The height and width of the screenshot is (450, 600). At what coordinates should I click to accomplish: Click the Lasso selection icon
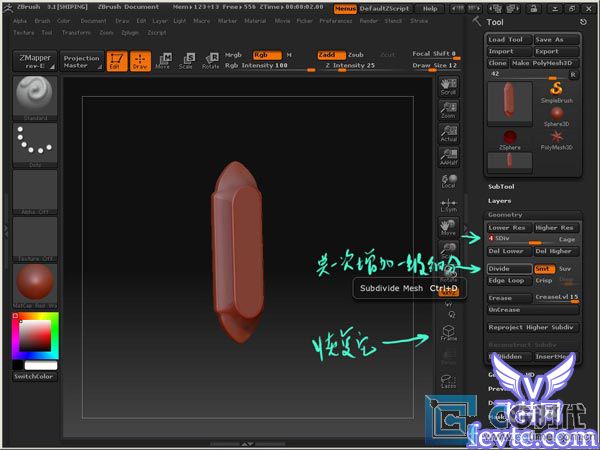click(x=448, y=381)
